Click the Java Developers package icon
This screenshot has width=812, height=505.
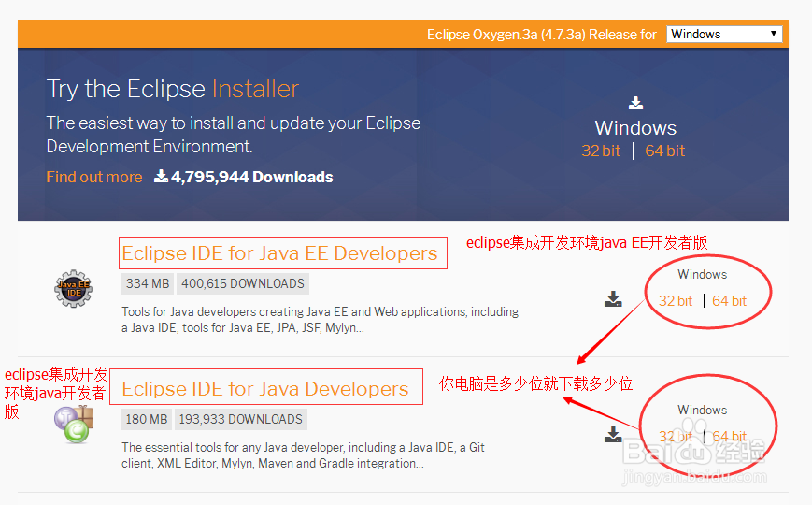coord(74,425)
